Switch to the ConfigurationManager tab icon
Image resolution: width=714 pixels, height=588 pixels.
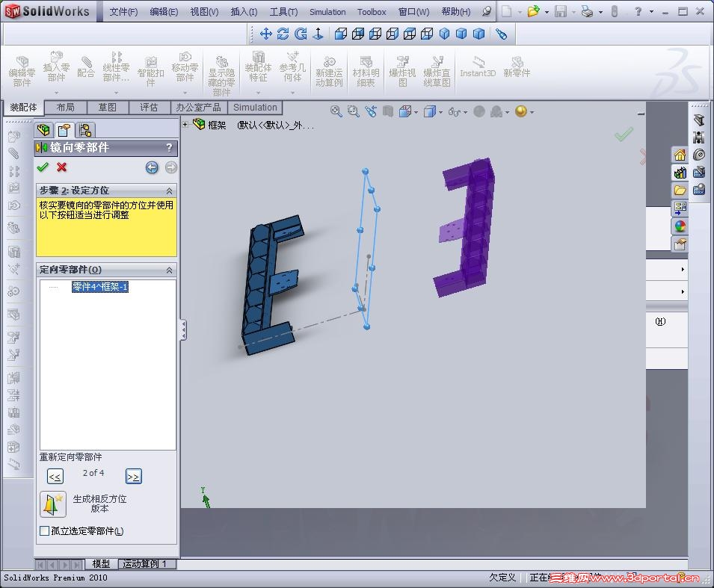point(85,130)
